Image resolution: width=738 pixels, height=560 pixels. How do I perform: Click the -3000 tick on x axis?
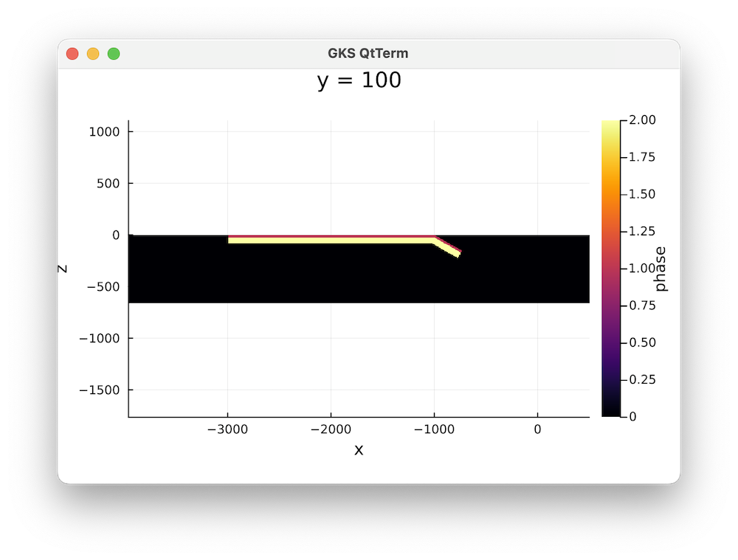(x=227, y=429)
